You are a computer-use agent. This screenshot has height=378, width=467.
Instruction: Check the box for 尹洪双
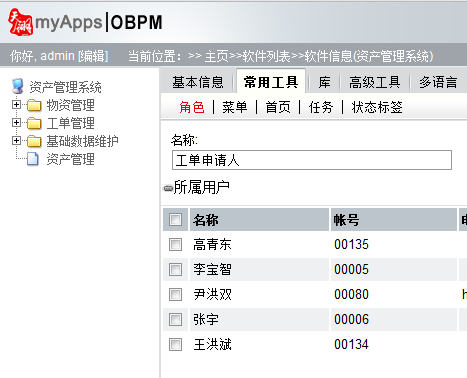[x=175, y=295]
